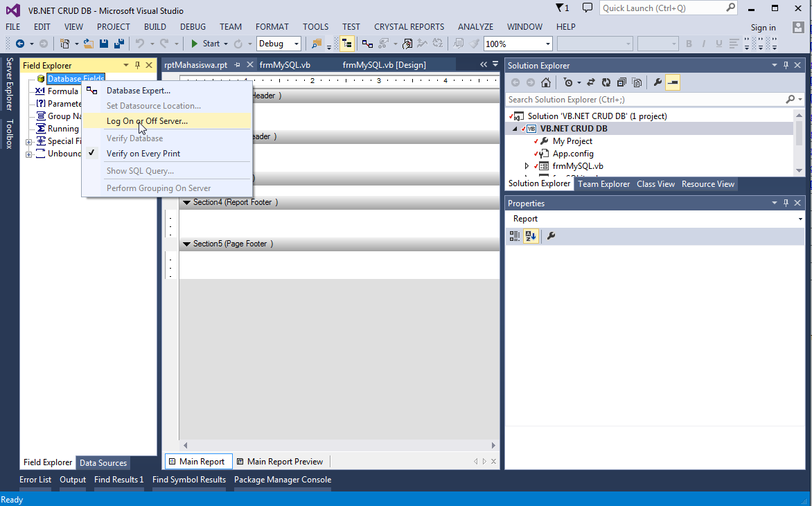Click the Sign in link
812x506 pixels.
[763, 28]
